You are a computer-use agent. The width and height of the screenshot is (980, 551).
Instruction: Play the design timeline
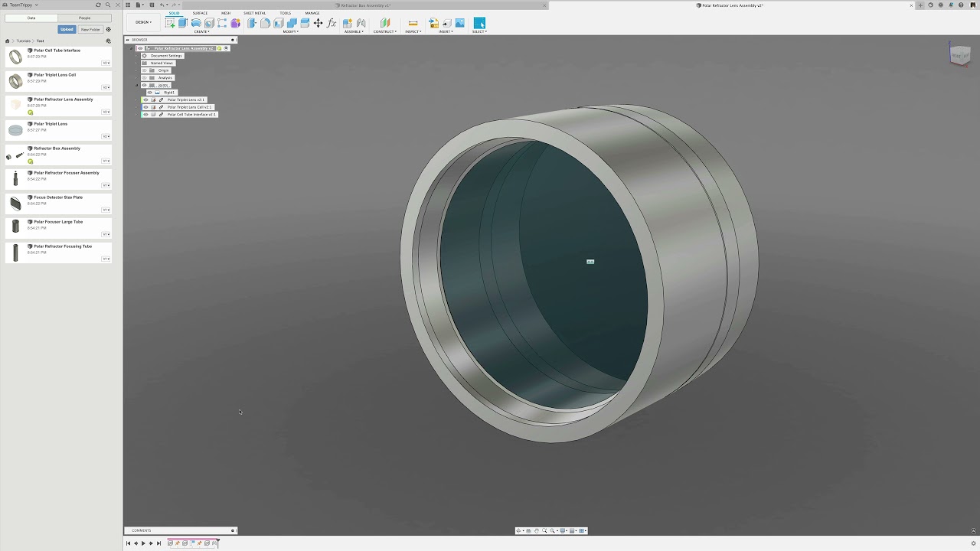coord(143,543)
